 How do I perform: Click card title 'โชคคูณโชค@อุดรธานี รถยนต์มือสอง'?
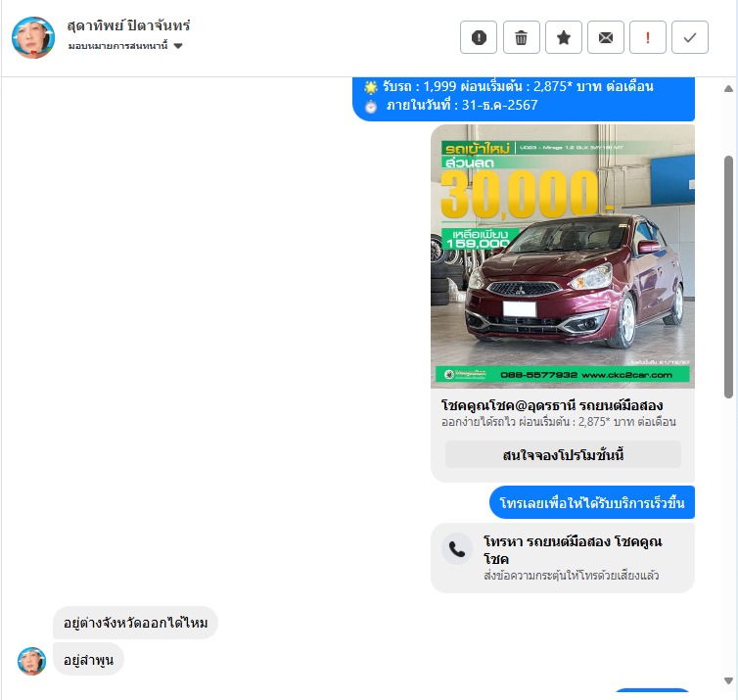pos(552,405)
